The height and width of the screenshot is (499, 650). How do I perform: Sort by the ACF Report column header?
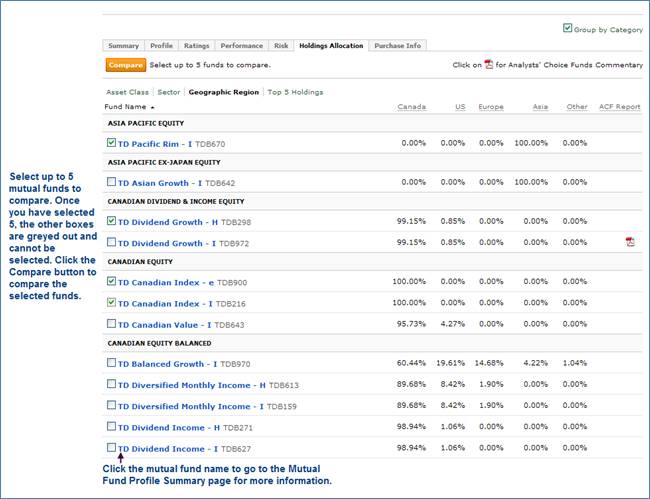620,107
